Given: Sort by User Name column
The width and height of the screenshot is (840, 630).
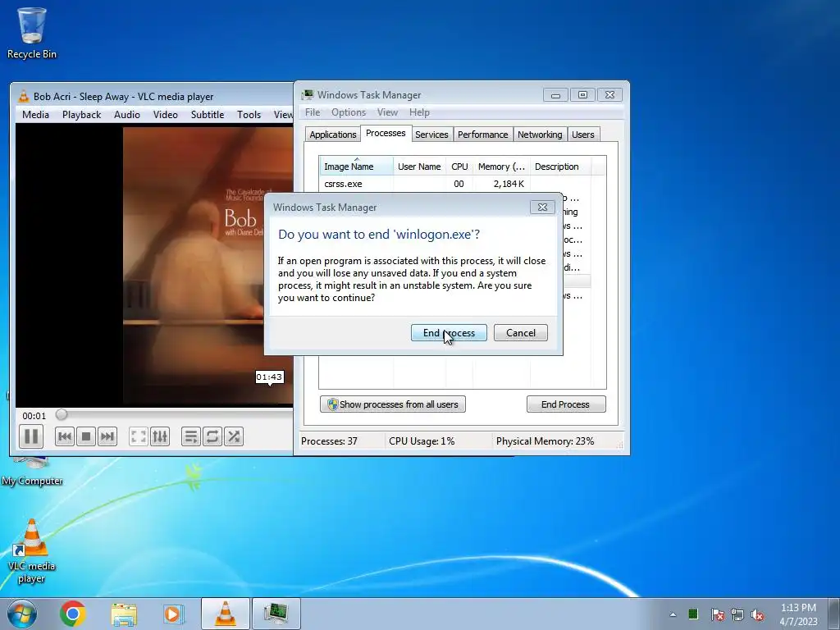Looking at the screenshot, I should click(x=419, y=167).
